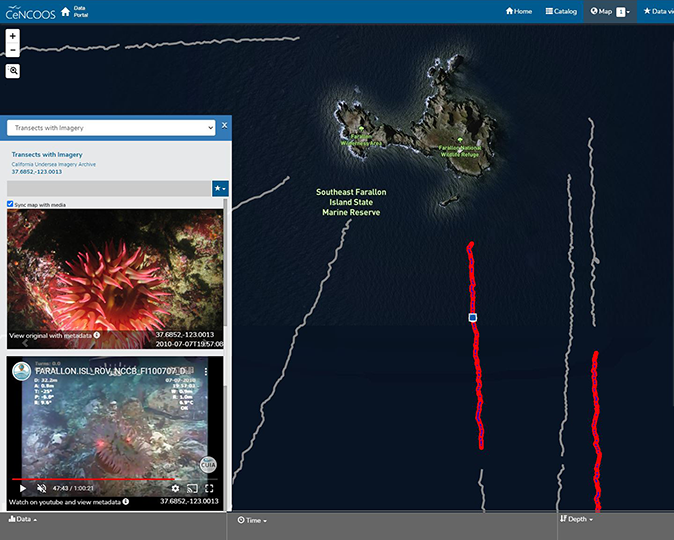Click the CeNCOOS logo
The image size is (674, 540).
[x=30, y=12]
